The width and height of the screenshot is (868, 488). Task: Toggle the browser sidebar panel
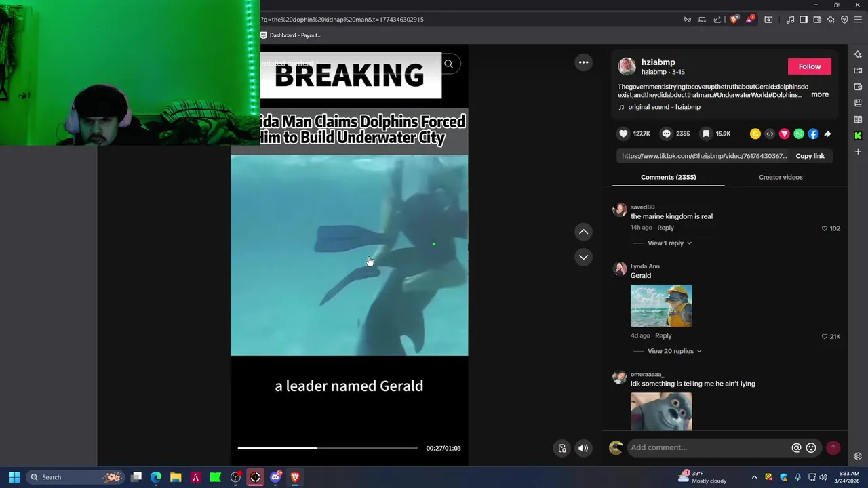[804, 20]
